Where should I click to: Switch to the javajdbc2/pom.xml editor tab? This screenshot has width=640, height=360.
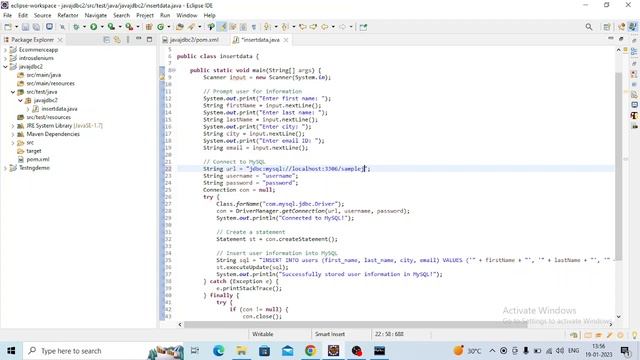(x=191, y=40)
